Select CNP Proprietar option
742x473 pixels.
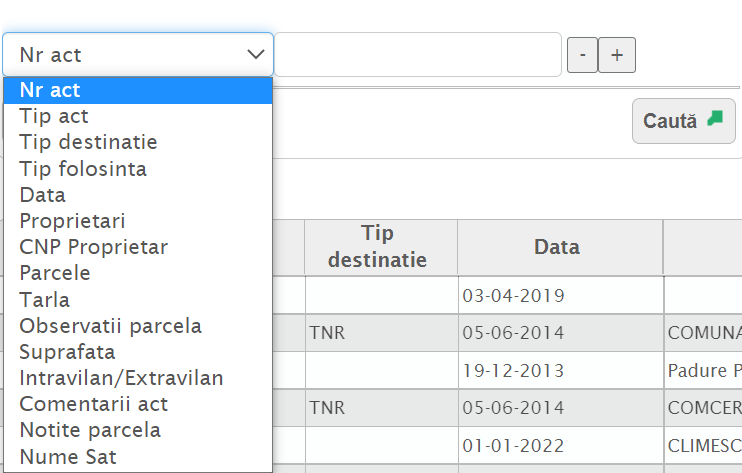(138, 247)
